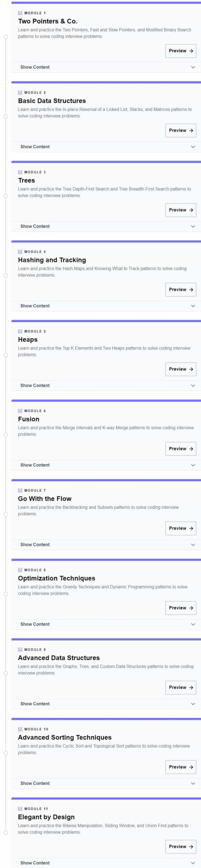Image resolution: width=201 pixels, height=868 pixels.
Task: Preview the Elegant by Design module
Action: tap(181, 847)
